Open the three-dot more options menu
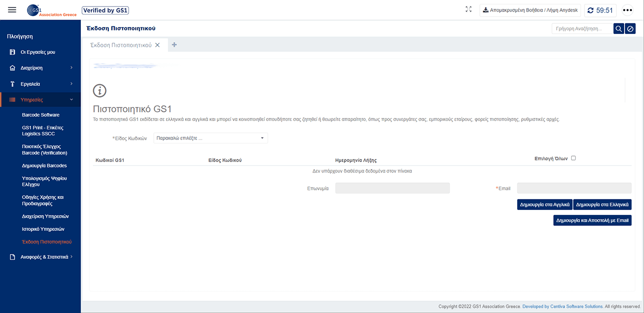644x313 pixels. 628,10
